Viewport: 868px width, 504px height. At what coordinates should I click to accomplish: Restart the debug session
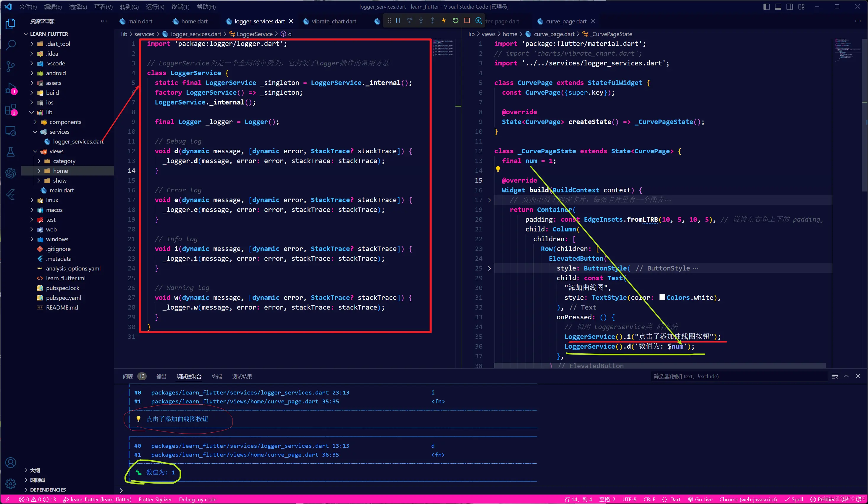coord(455,21)
